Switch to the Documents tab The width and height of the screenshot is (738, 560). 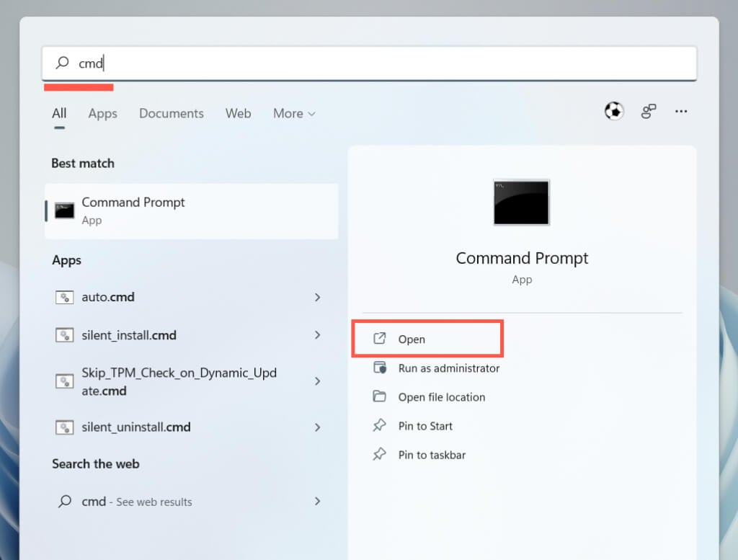click(172, 113)
